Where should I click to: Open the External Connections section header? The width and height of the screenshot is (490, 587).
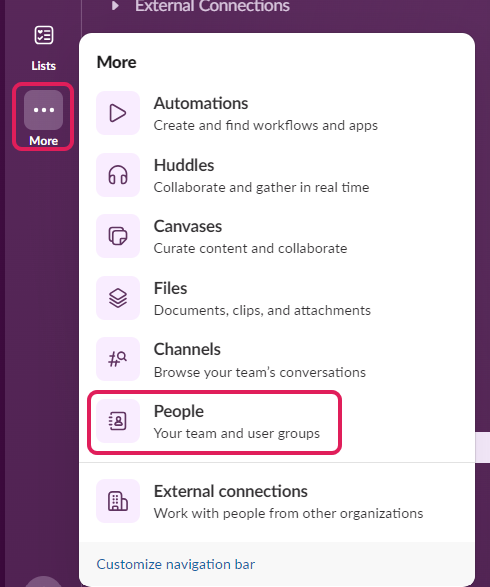(212, 6)
